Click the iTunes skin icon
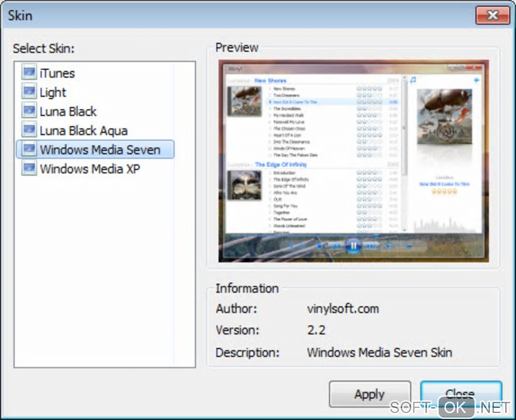The width and height of the screenshot is (516, 420). [x=29, y=72]
